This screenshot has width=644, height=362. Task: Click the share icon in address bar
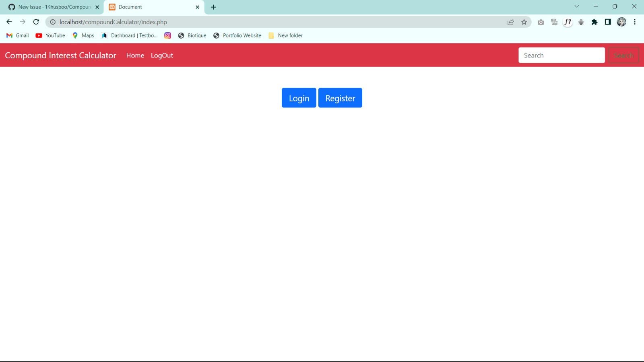(x=510, y=22)
